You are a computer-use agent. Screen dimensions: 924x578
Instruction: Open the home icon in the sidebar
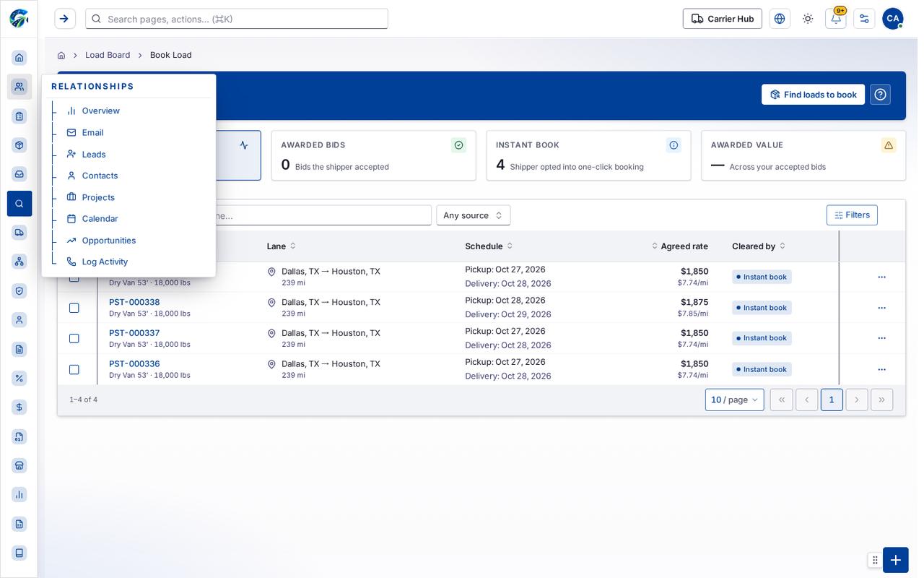(x=19, y=58)
